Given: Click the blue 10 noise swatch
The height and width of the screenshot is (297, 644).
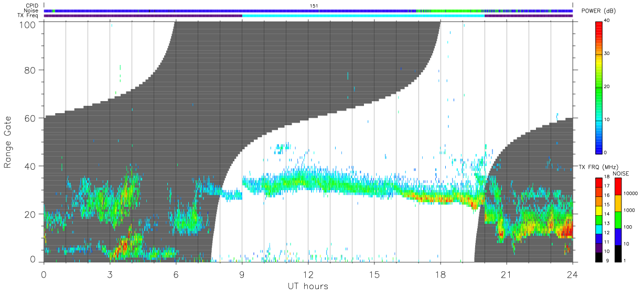Looking at the screenshot, I should 617,236.
